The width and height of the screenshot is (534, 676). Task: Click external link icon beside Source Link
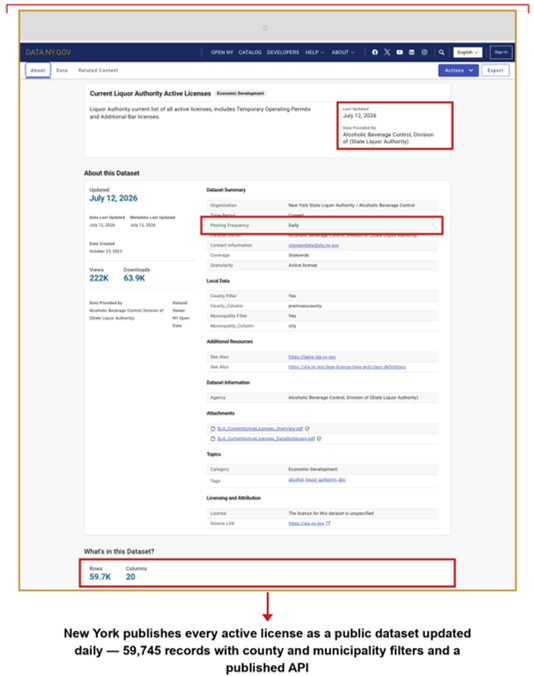pyautogui.click(x=328, y=523)
